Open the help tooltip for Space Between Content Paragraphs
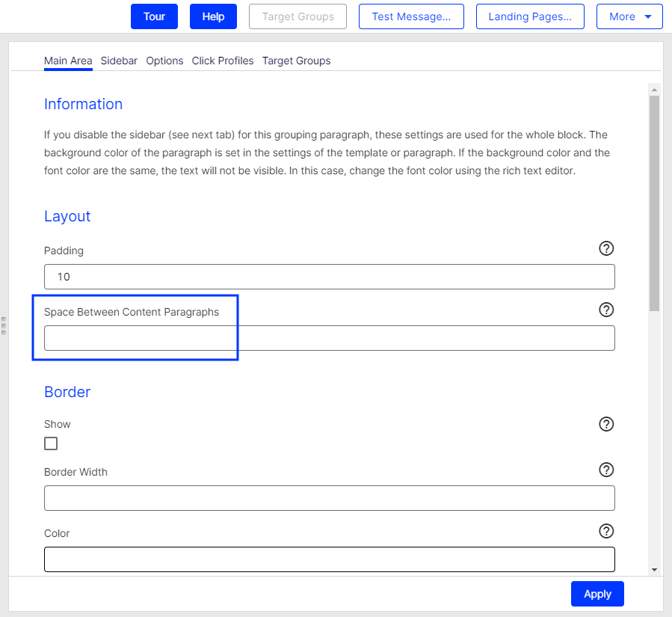The image size is (672, 617). [606, 310]
